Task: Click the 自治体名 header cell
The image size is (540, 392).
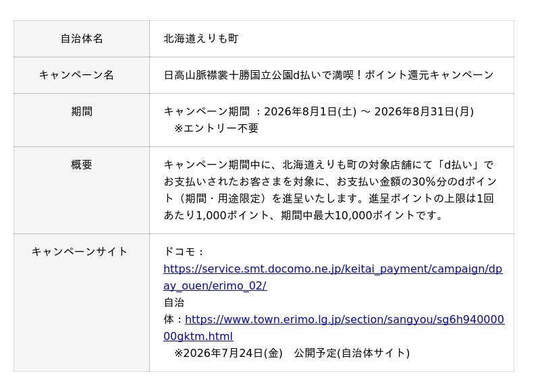Action: 82,38
